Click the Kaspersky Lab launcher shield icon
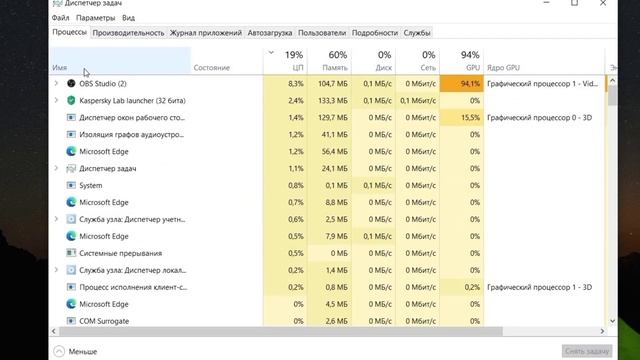 pos(71,100)
